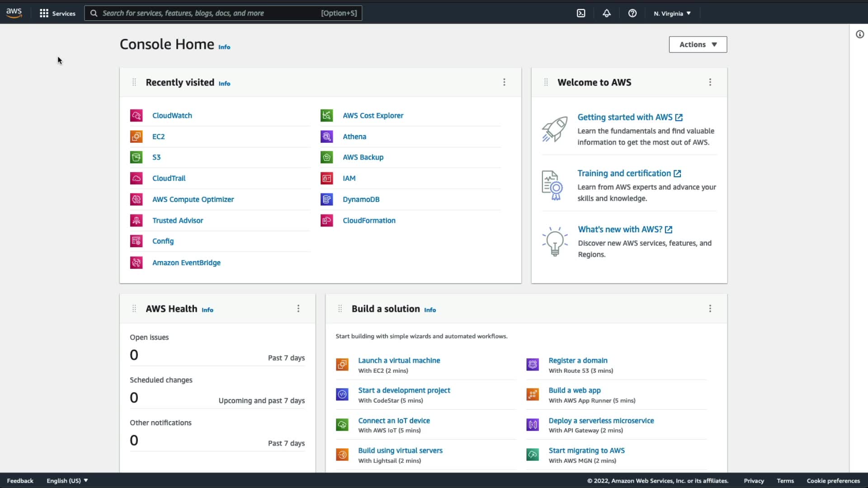Click the AWS logo home icon

[14, 13]
